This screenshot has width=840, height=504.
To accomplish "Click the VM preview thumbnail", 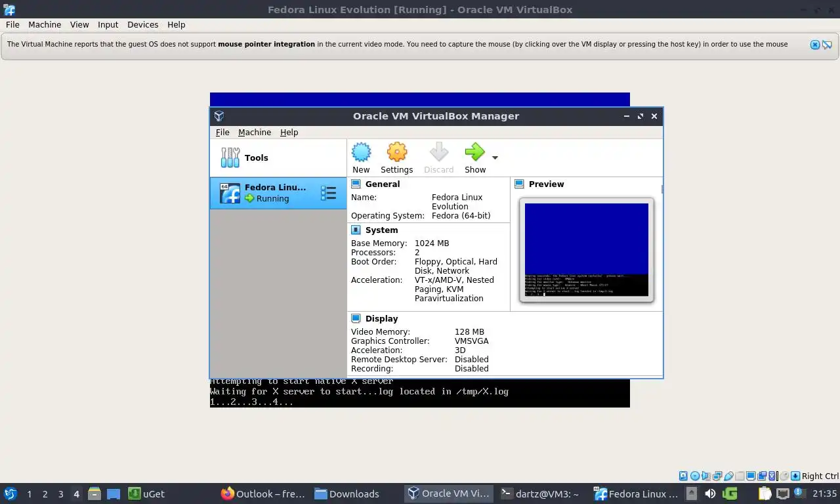I will 586,250.
